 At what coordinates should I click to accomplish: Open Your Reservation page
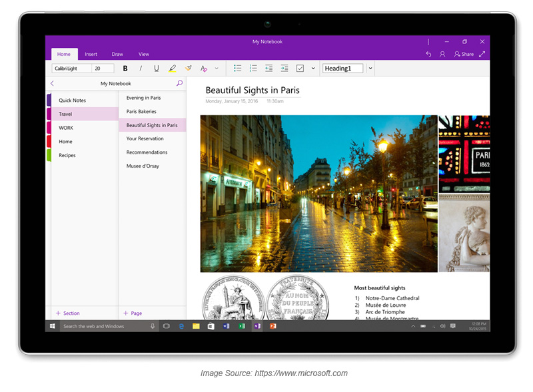[x=153, y=138]
